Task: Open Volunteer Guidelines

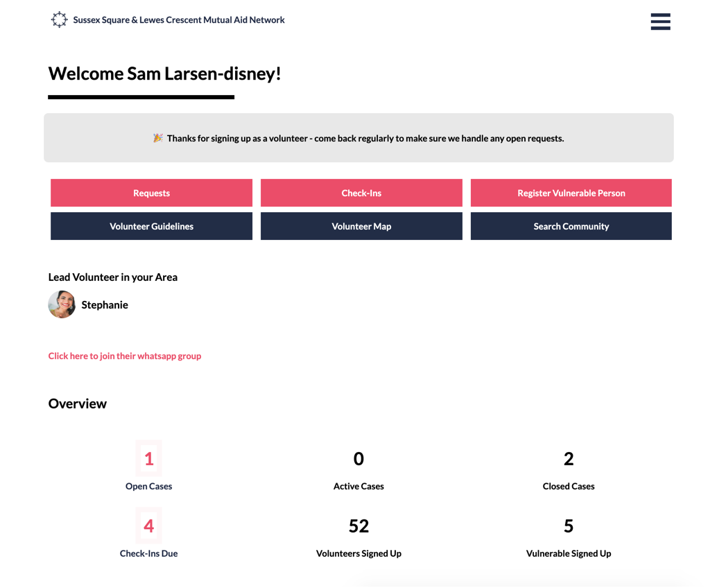Action: (151, 226)
